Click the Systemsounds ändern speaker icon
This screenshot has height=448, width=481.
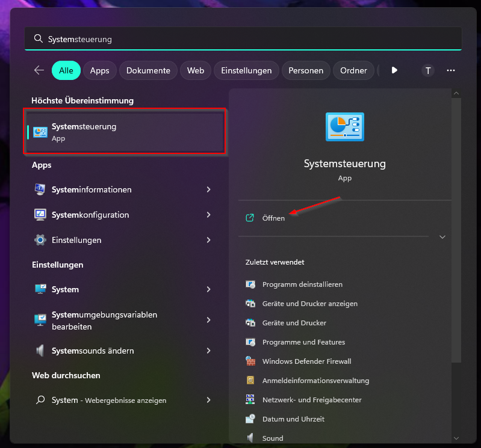point(40,350)
